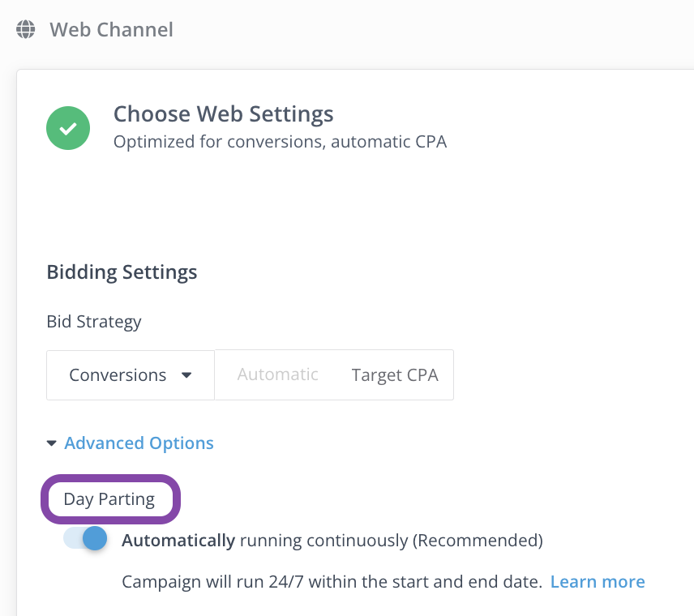
Task: Click the Web Channel globe icon
Action: tap(26, 29)
